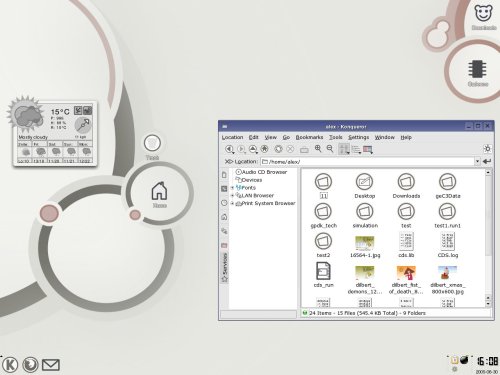Open the tree view mode toolbar button

[356, 149]
